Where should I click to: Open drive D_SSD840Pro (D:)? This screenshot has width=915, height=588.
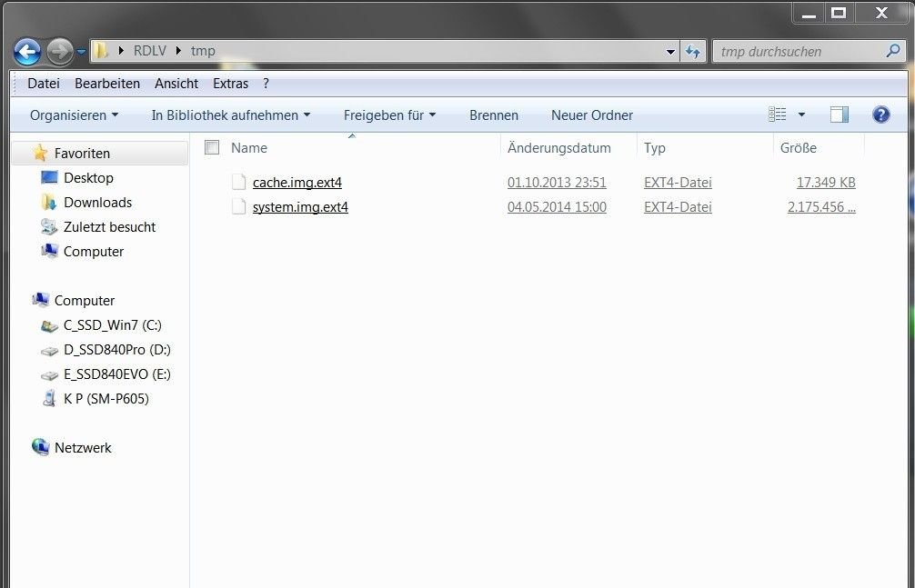pyautogui.click(x=116, y=349)
